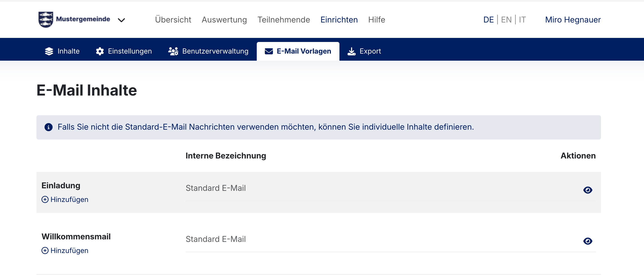Click the Einladung row title

[x=61, y=186]
